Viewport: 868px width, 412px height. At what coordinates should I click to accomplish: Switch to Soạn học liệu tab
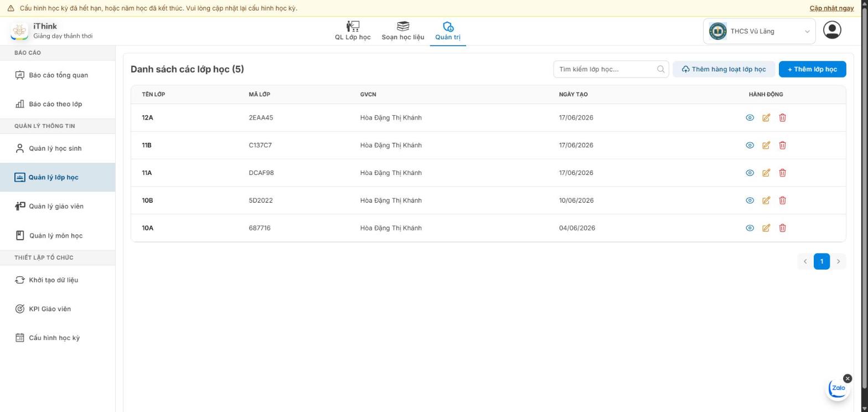click(403, 31)
